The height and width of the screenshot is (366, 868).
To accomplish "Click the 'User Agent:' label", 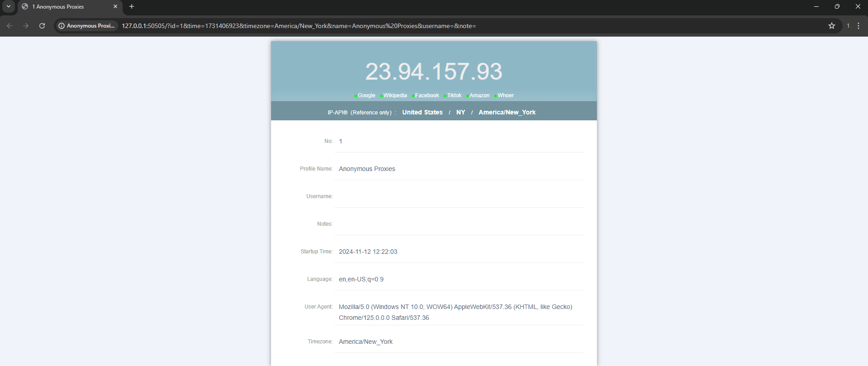I will (x=319, y=307).
